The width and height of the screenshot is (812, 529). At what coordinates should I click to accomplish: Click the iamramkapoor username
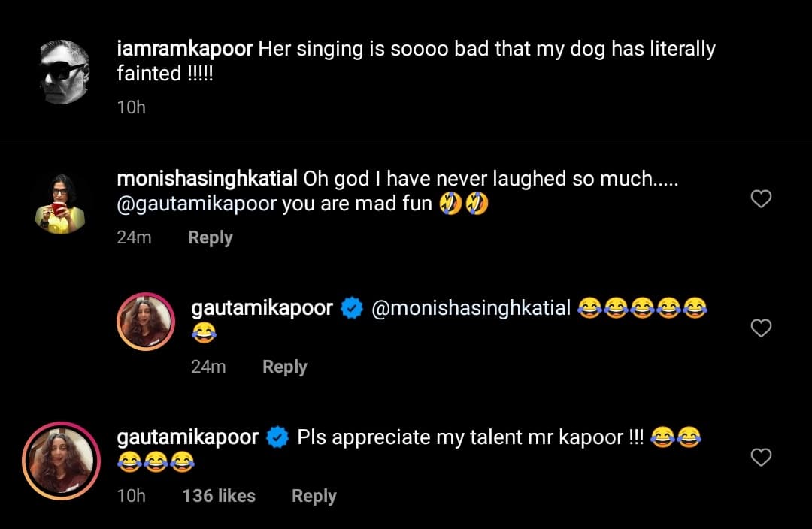(185, 50)
